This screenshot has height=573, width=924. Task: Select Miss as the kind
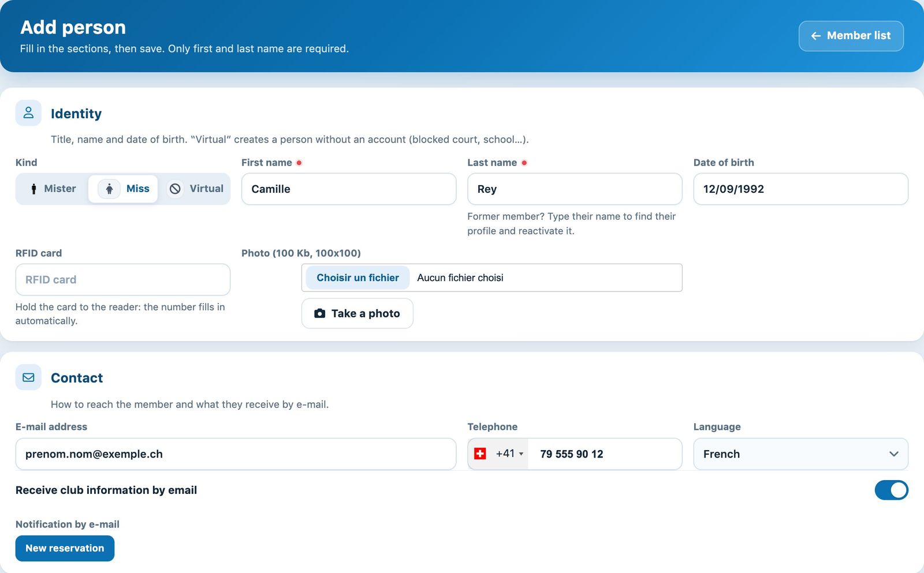(123, 189)
